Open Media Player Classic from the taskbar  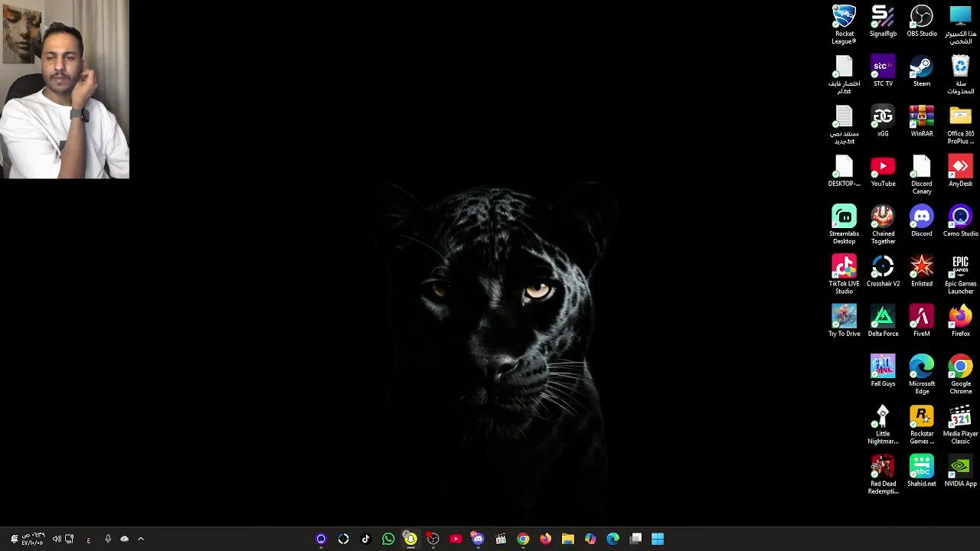pos(501,539)
